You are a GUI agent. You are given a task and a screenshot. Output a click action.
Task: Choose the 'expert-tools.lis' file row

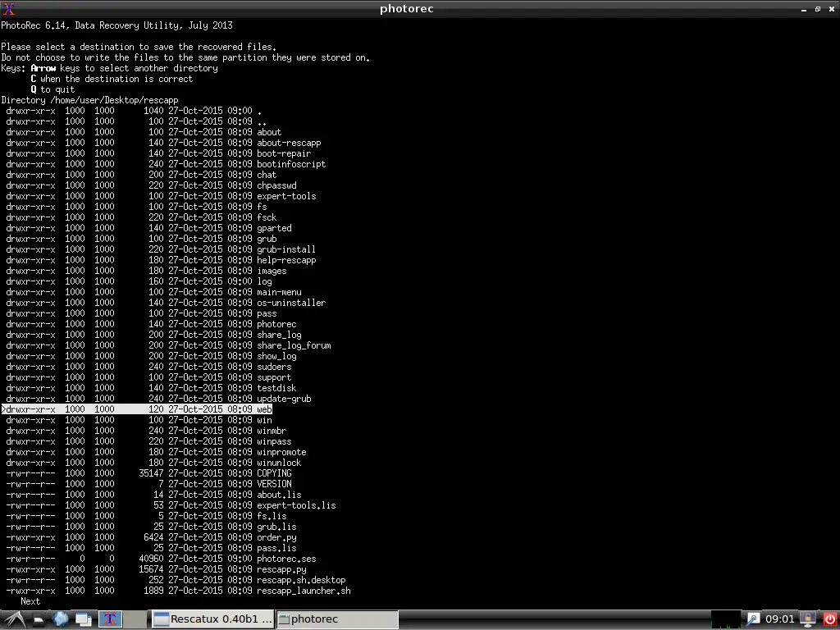[171, 505]
